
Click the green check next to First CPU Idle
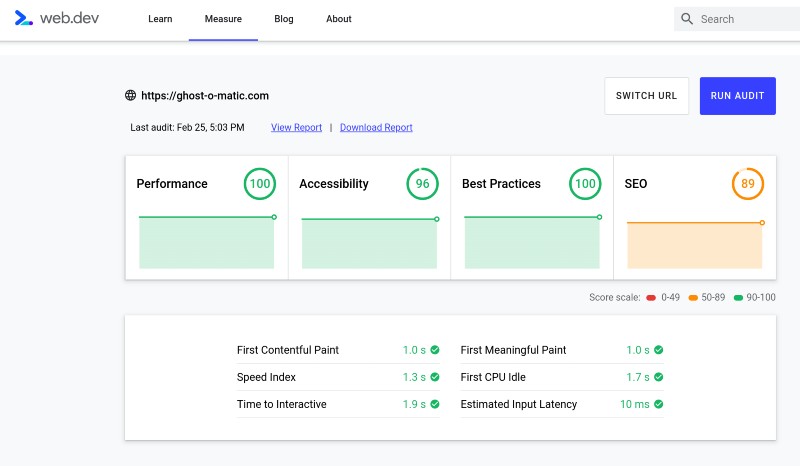pos(659,377)
